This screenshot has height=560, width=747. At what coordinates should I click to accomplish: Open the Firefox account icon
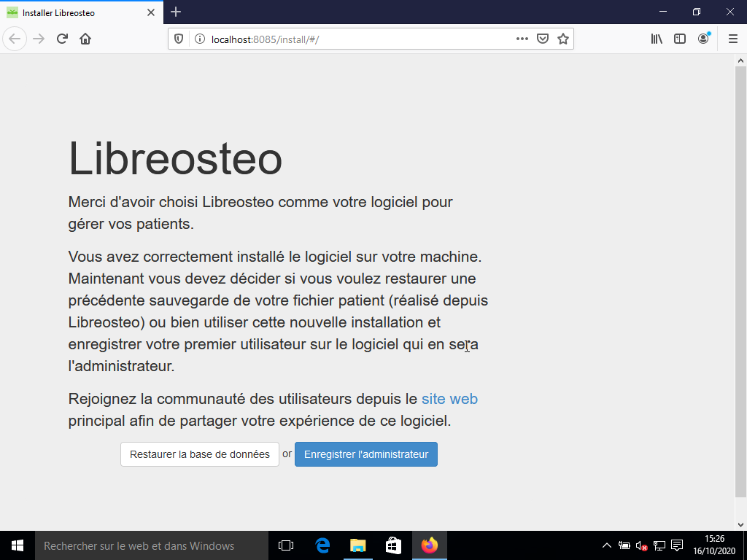coord(703,39)
